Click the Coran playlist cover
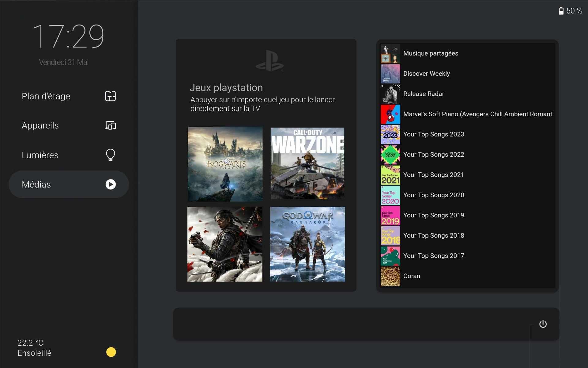This screenshot has width=588, height=368. [390, 276]
